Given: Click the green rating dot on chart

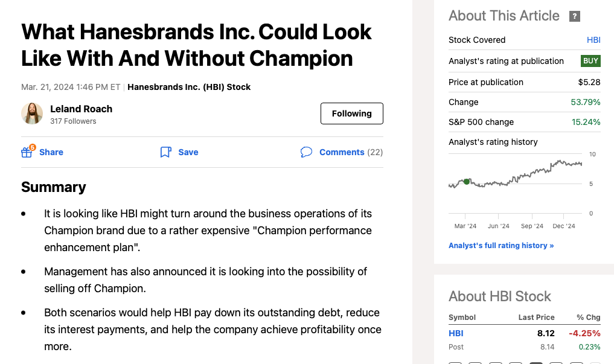Looking at the screenshot, I should pos(467,181).
